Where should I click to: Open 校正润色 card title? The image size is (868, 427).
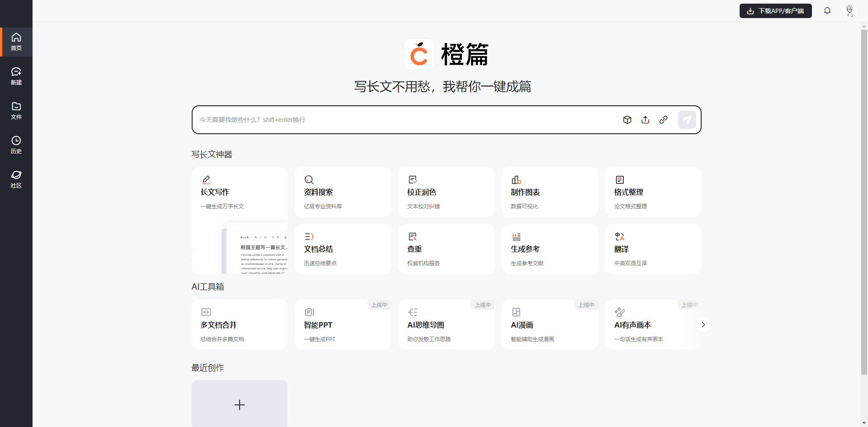click(x=421, y=192)
